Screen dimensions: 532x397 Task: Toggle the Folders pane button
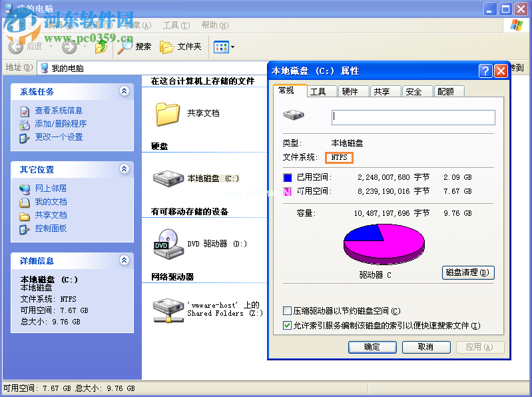180,47
